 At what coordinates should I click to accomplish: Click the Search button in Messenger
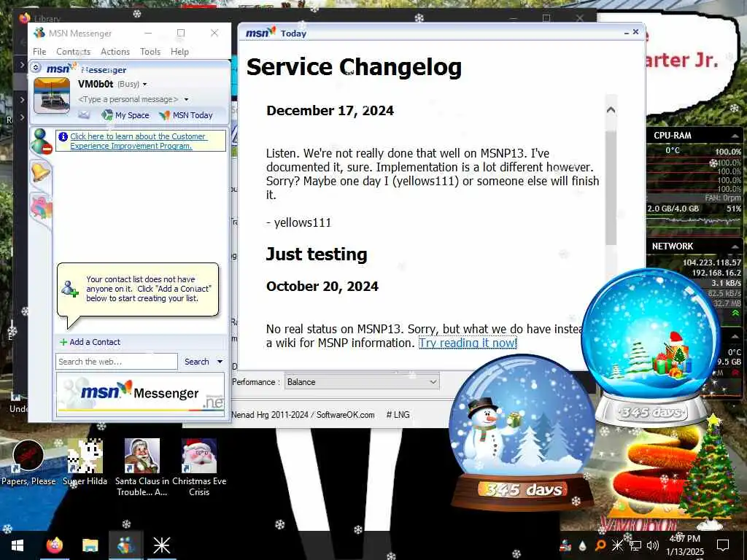point(197,362)
